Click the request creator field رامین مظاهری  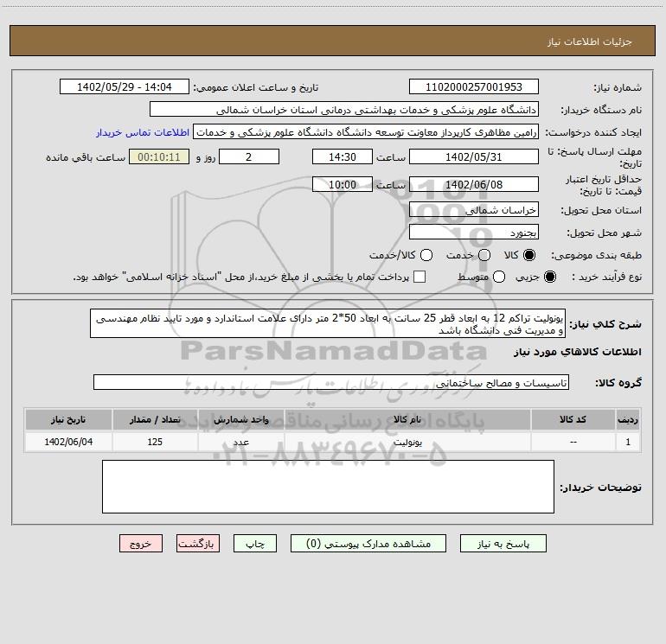(x=366, y=131)
